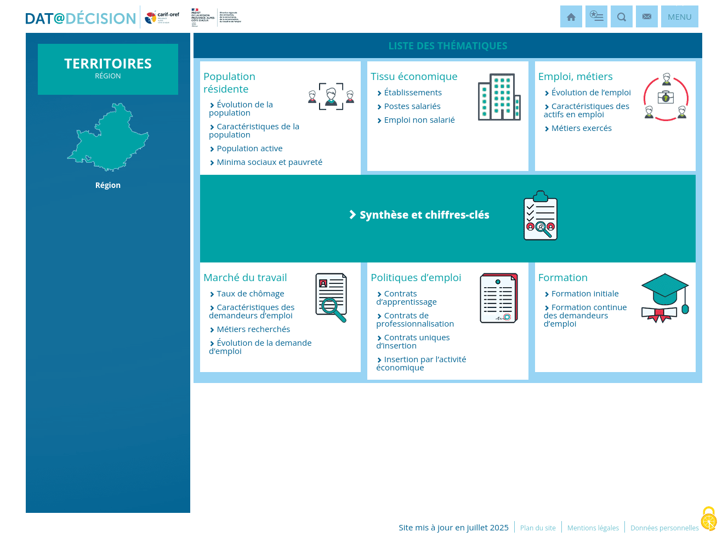
Task: Click the home icon in the header
Action: click(571, 17)
